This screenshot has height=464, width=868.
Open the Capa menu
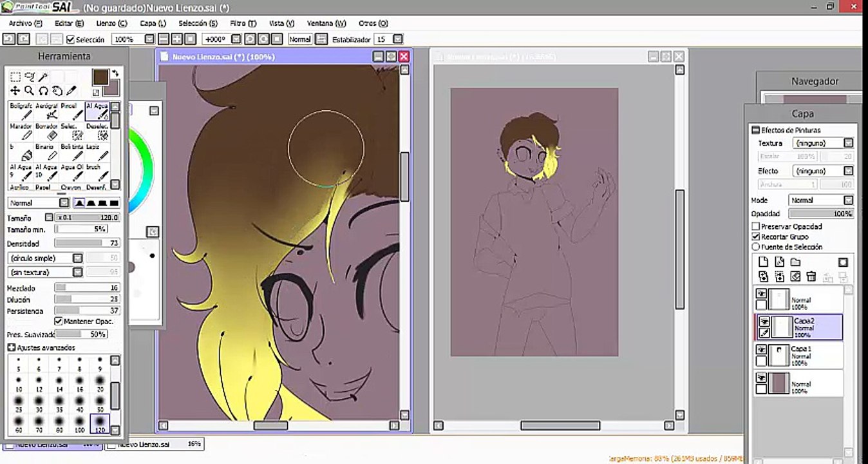[x=153, y=23]
